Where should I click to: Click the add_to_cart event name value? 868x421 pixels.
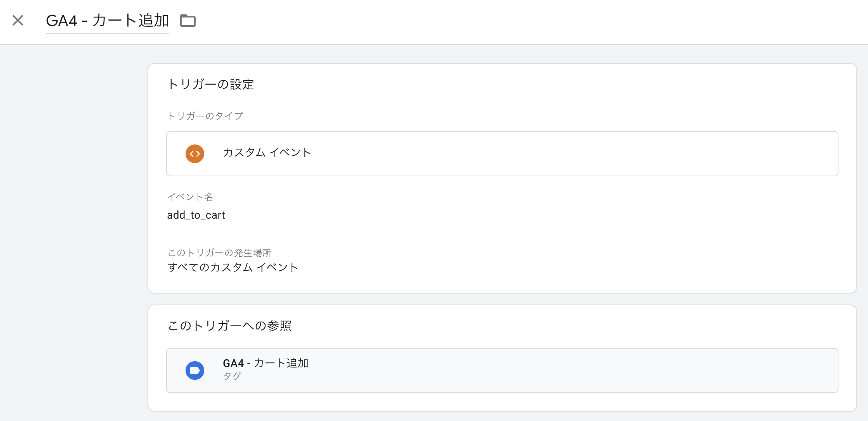click(196, 215)
